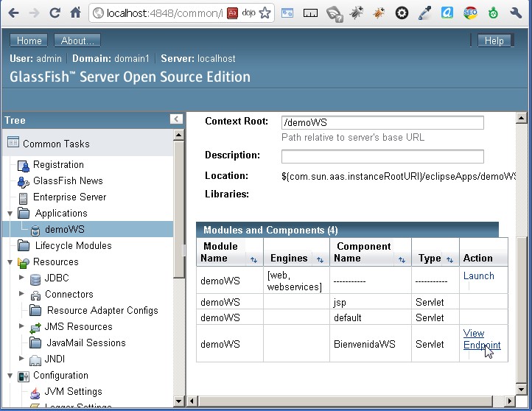Go back using browser back arrow
The width and height of the screenshot is (532, 411).
pyautogui.click(x=13, y=13)
